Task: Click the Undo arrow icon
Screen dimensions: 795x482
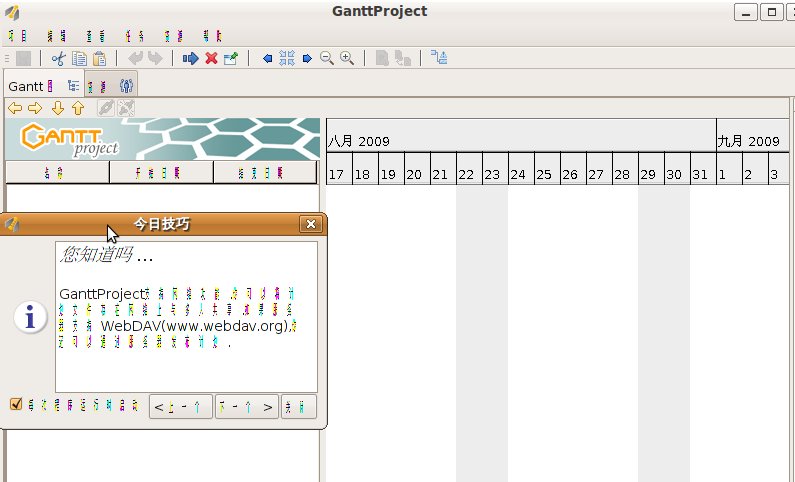Action: tap(135, 58)
